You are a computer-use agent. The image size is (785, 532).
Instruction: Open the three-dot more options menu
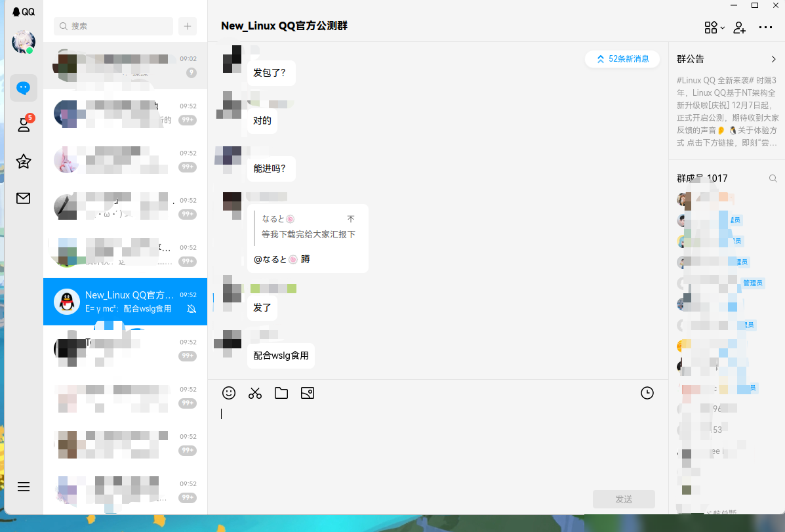coord(765,28)
